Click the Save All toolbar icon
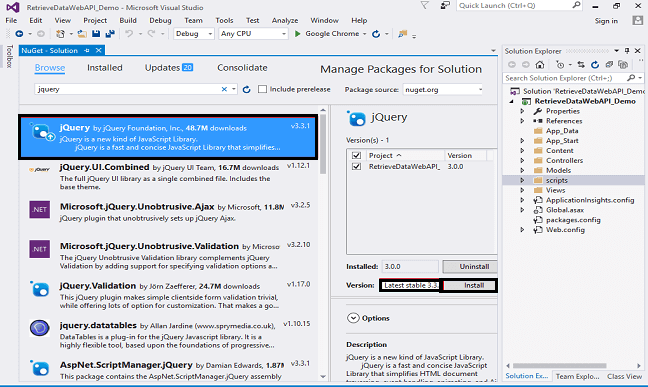This screenshot has width=648, height=387. tap(110, 34)
